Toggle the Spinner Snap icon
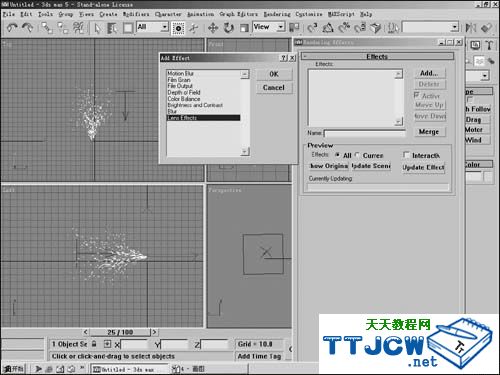 coord(360,28)
